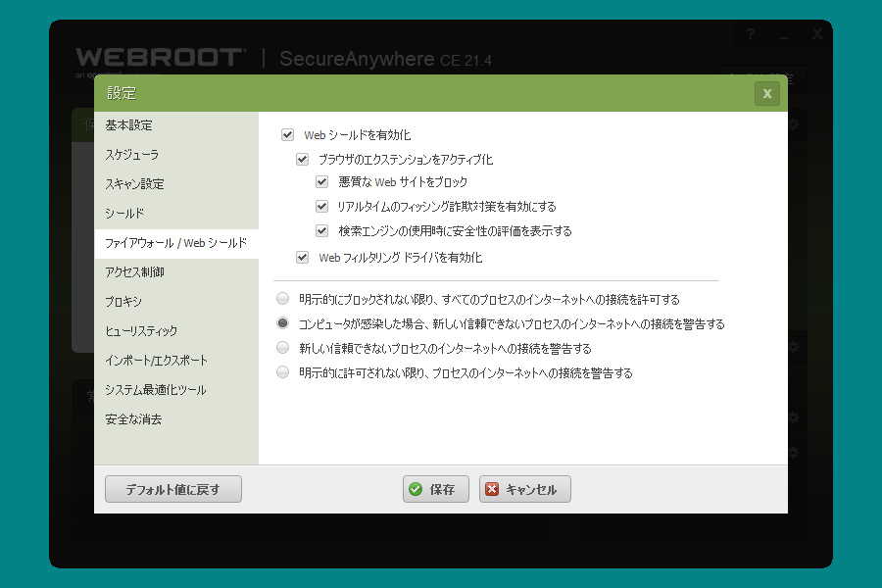
Task: Toggle リアルタイムのフィッシング詐欺対策を有効にする checkbox
Action: [x=321, y=207]
